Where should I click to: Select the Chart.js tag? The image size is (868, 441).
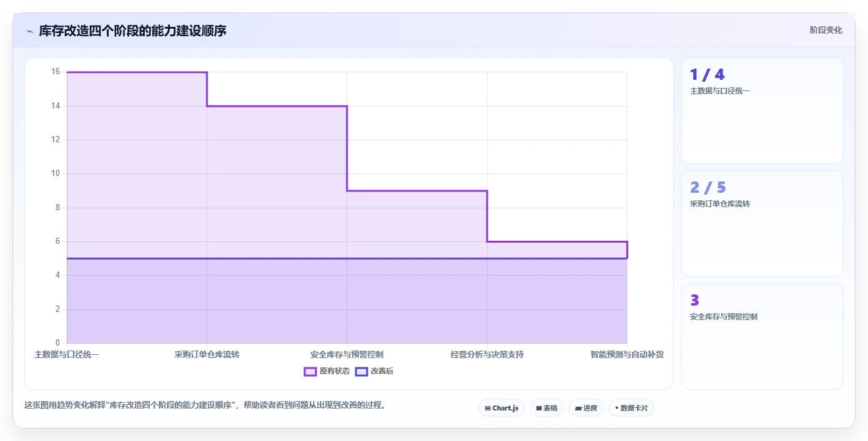click(x=501, y=408)
